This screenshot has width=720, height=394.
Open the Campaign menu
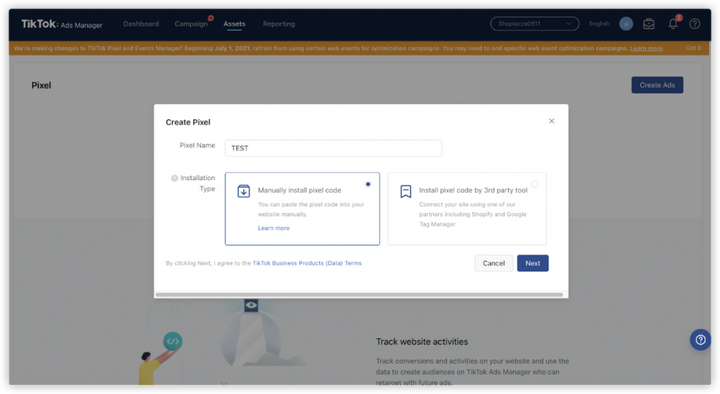coord(191,24)
